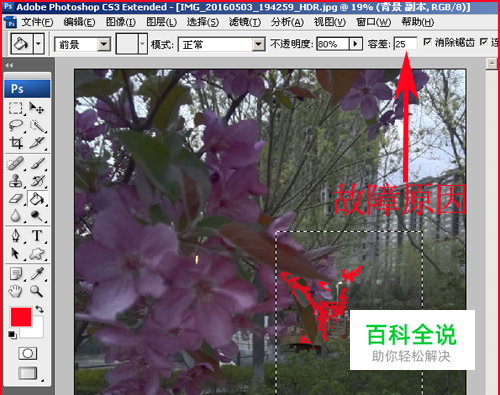Toggle Quick Mask mode
The image size is (500, 395).
click(28, 353)
